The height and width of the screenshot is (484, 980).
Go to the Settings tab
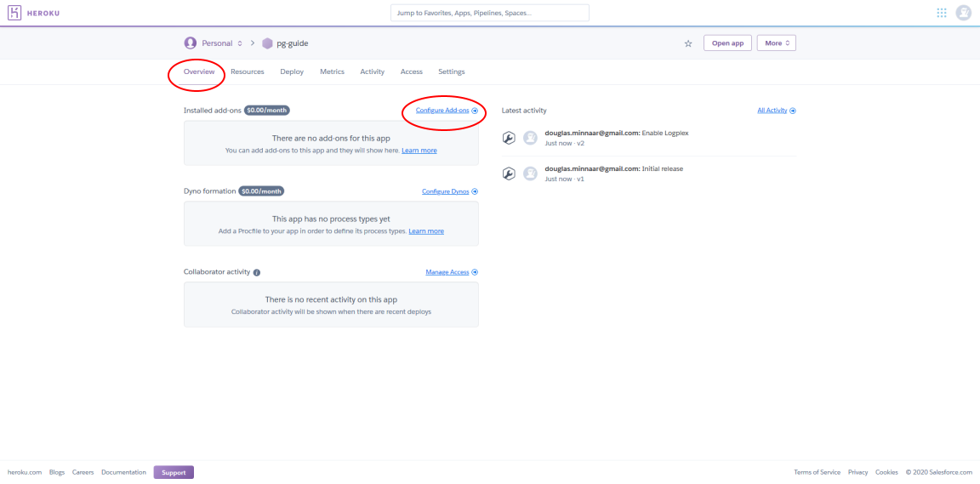click(451, 72)
